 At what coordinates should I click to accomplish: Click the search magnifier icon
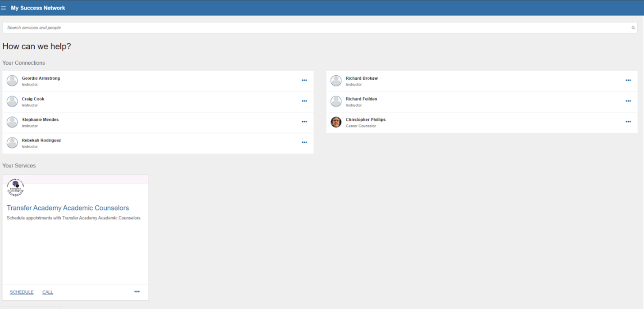[x=633, y=28]
